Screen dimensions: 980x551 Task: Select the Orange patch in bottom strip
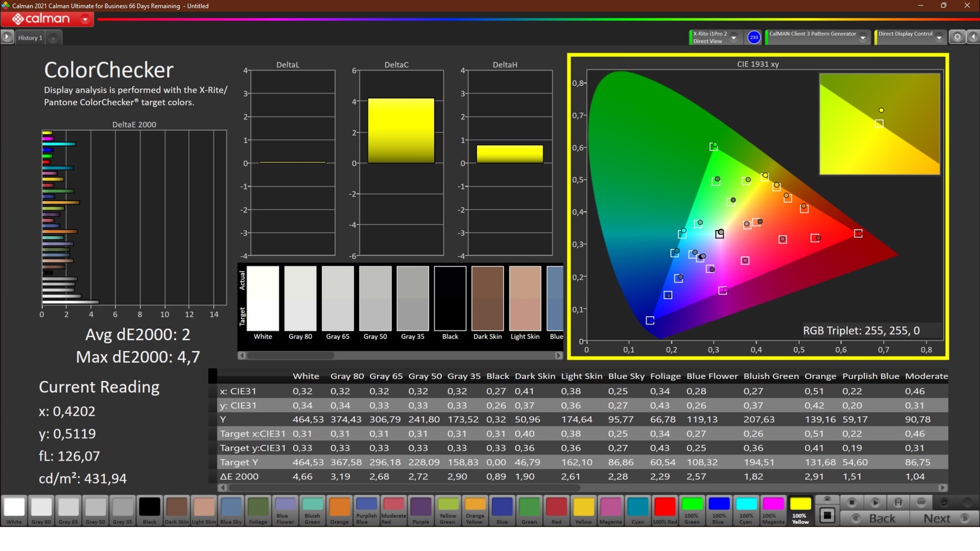339,510
